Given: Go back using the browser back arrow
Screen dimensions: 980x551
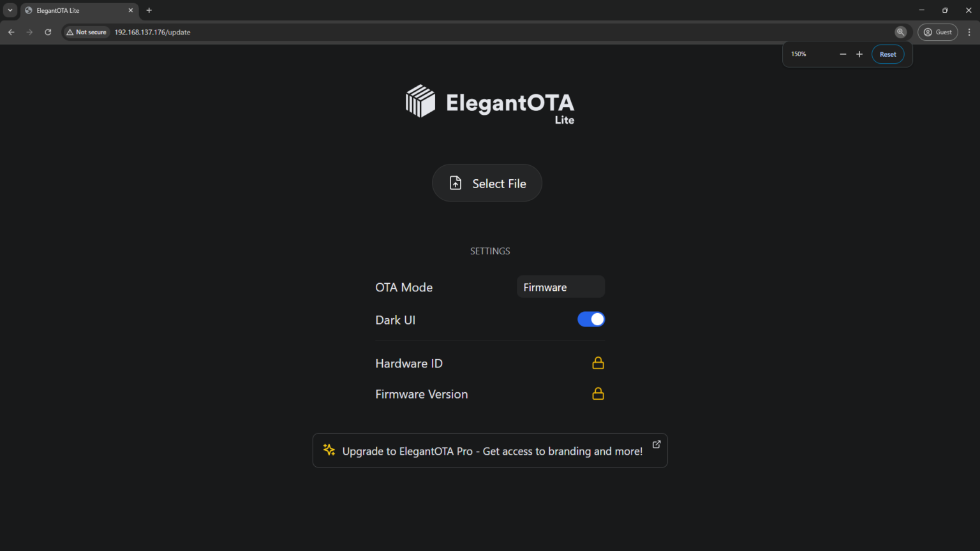Looking at the screenshot, I should [x=11, y=32].
